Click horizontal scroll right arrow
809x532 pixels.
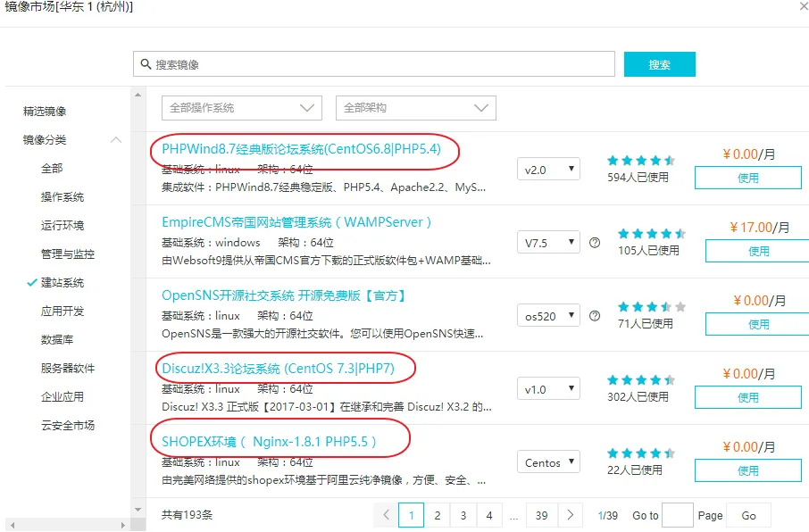pyautogui.click(x=123, y=525)
